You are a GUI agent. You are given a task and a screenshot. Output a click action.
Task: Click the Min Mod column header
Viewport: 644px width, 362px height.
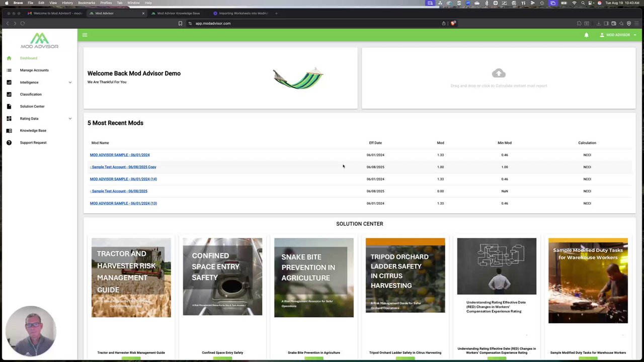pyautogui.click(x=505, y=143)
